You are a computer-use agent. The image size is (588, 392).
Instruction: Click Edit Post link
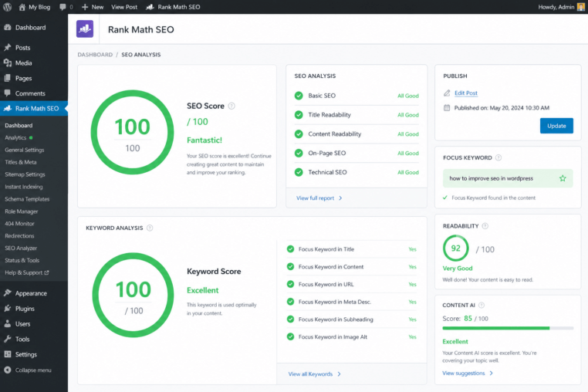(x=466, y=93)
